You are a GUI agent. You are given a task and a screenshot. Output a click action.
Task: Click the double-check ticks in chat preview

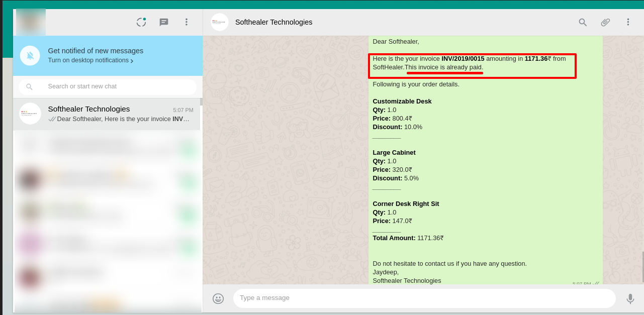point(52,119)
